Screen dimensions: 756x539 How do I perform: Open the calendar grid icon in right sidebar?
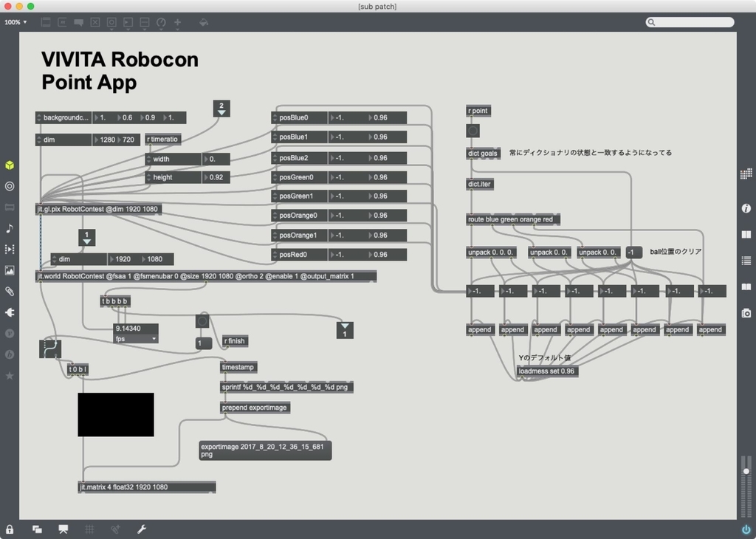[x=746, y=174]
